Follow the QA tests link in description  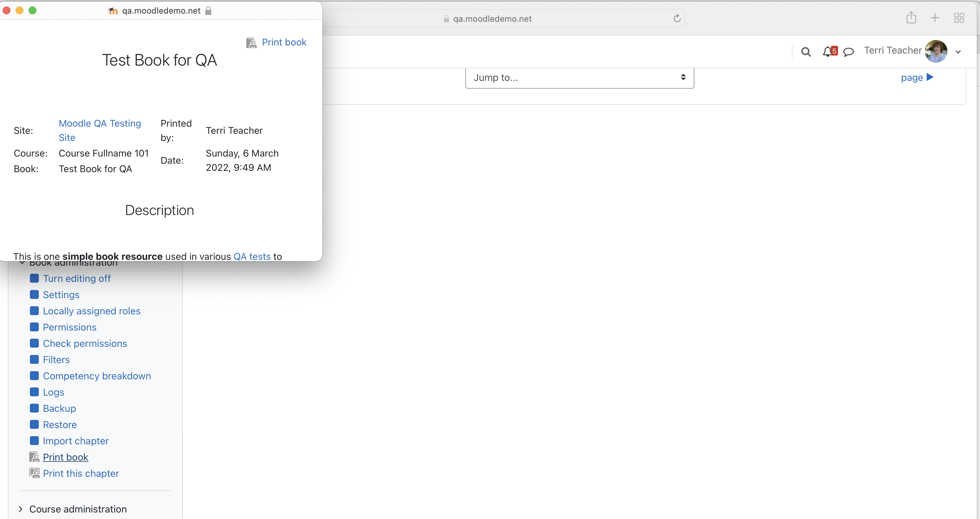[252, 256]
